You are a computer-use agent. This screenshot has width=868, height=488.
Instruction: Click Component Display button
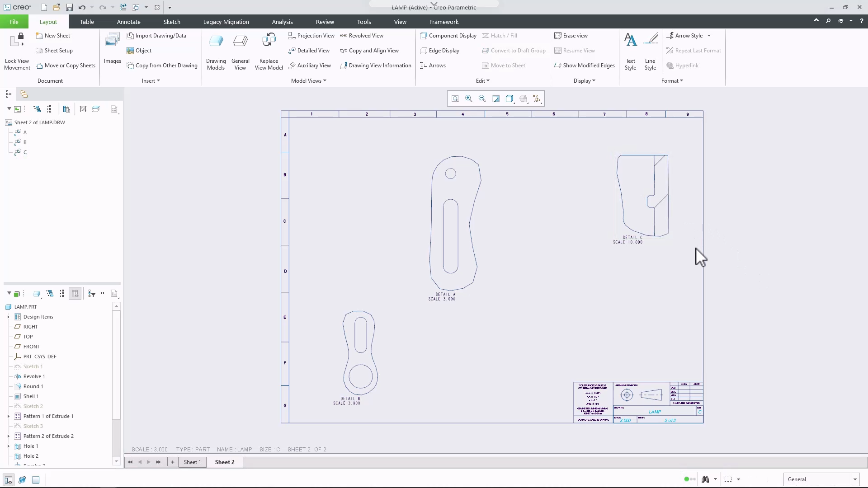(448, 36)
